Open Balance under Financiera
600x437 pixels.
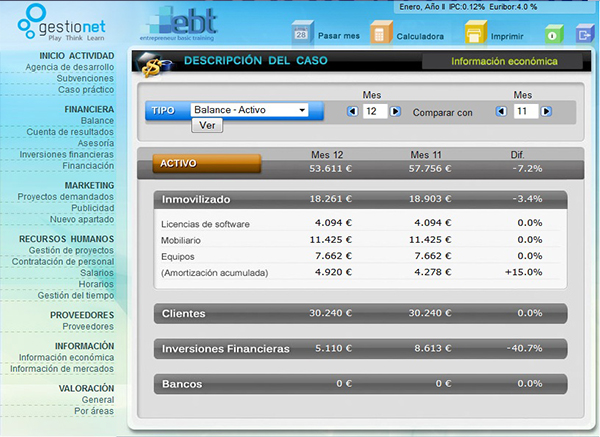[97, 121]
